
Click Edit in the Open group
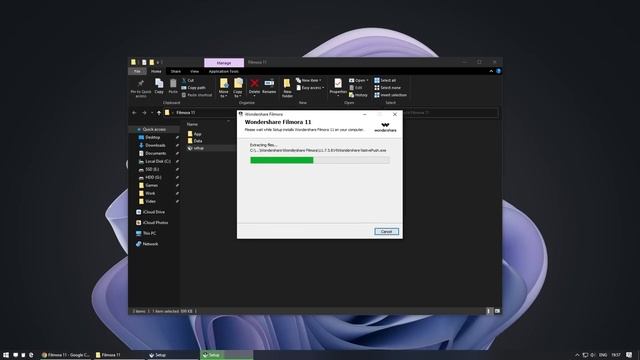point(356,88)
